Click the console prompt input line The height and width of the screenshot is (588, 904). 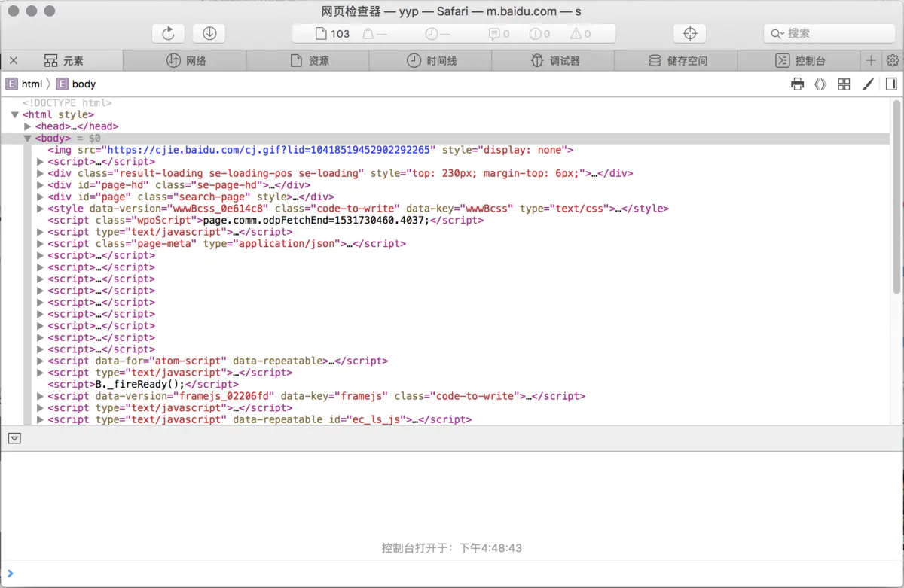(452, 574)
